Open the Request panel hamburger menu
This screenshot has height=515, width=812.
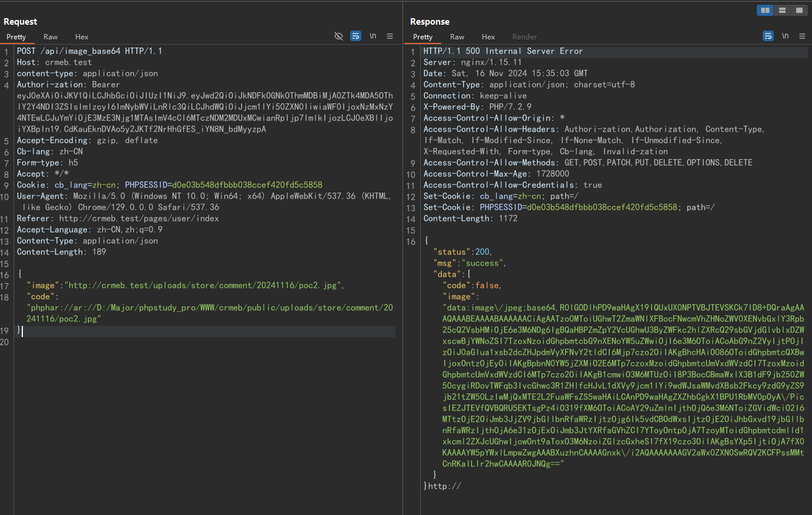pos(390,36)
